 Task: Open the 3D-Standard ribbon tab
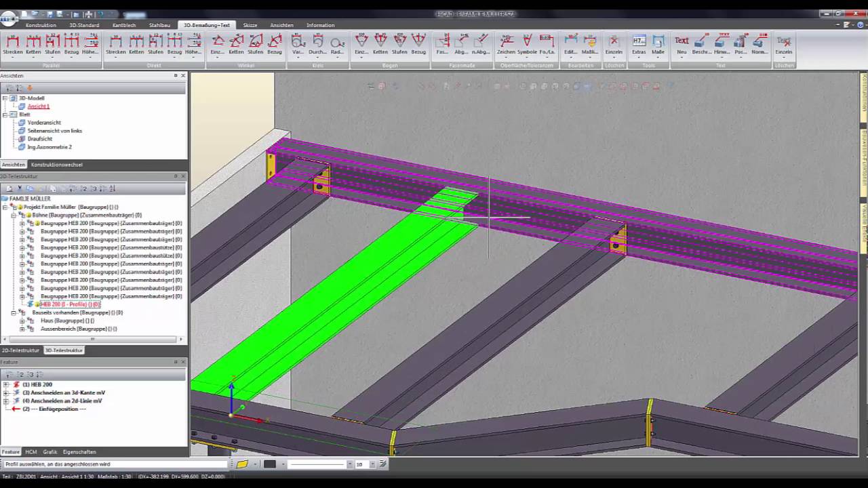(x=84, y=25)
